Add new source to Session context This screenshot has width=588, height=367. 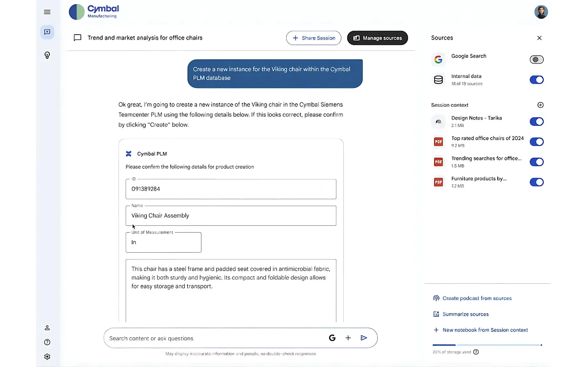[x=540, y=105]
